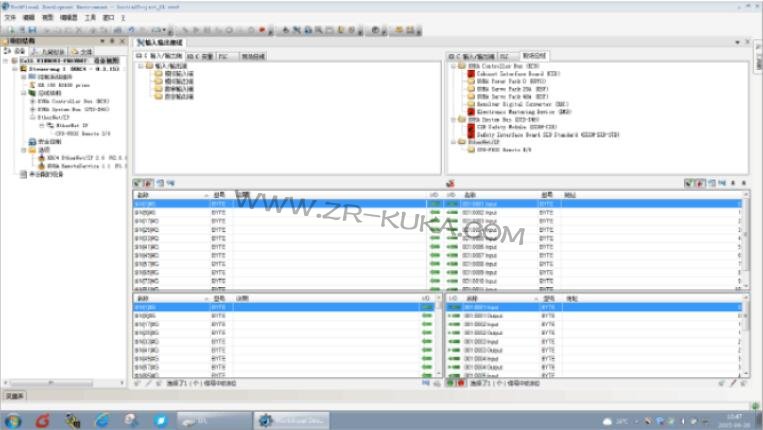Click the red record icon in the toolbar

[262, 30]
